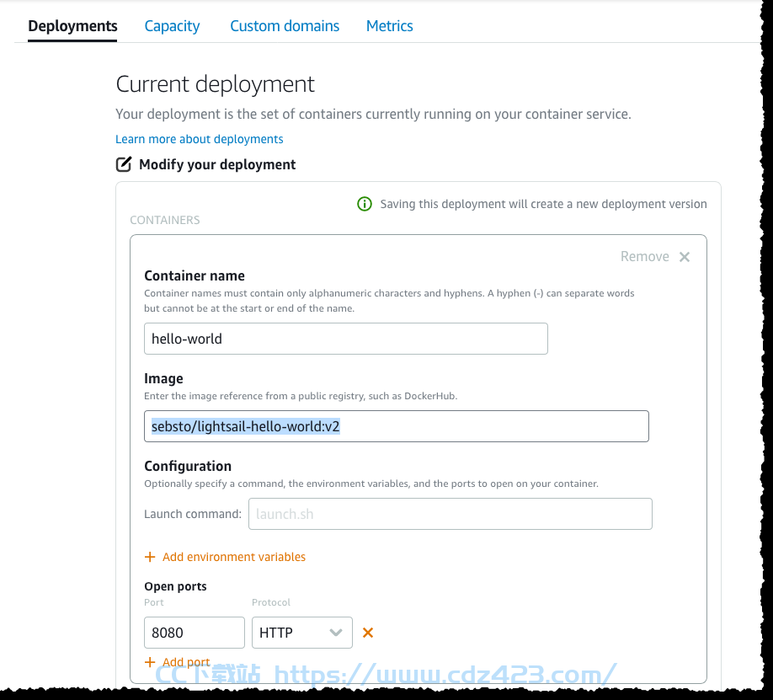Click the plus icon beside Add port
The image size is (773, 700).
tap(150, 662)
